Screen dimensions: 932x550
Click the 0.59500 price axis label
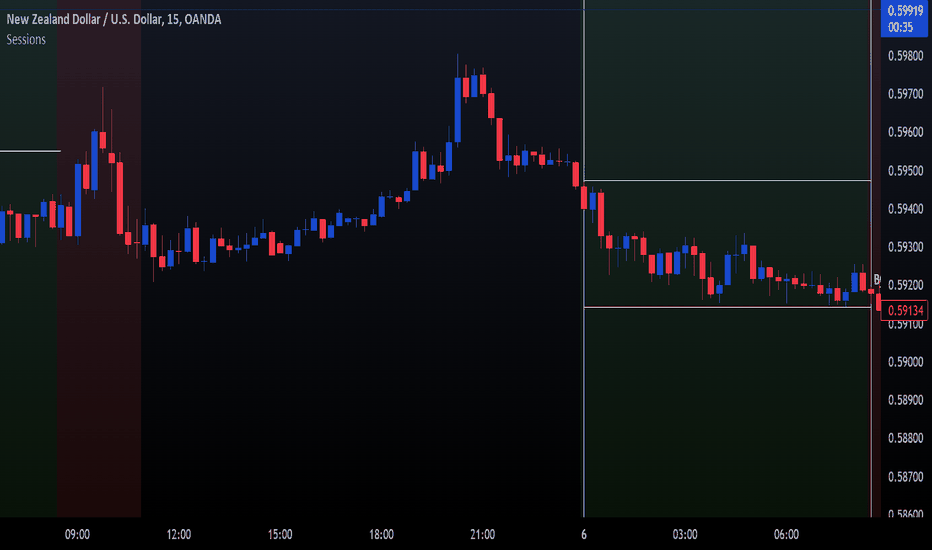(905, 171)
